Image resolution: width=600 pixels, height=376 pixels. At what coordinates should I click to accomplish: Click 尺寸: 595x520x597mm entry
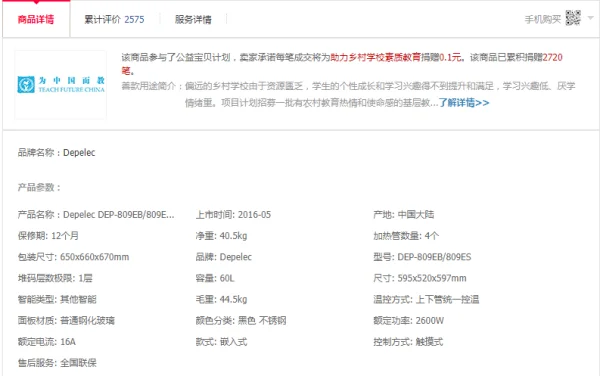pos(420,278)
